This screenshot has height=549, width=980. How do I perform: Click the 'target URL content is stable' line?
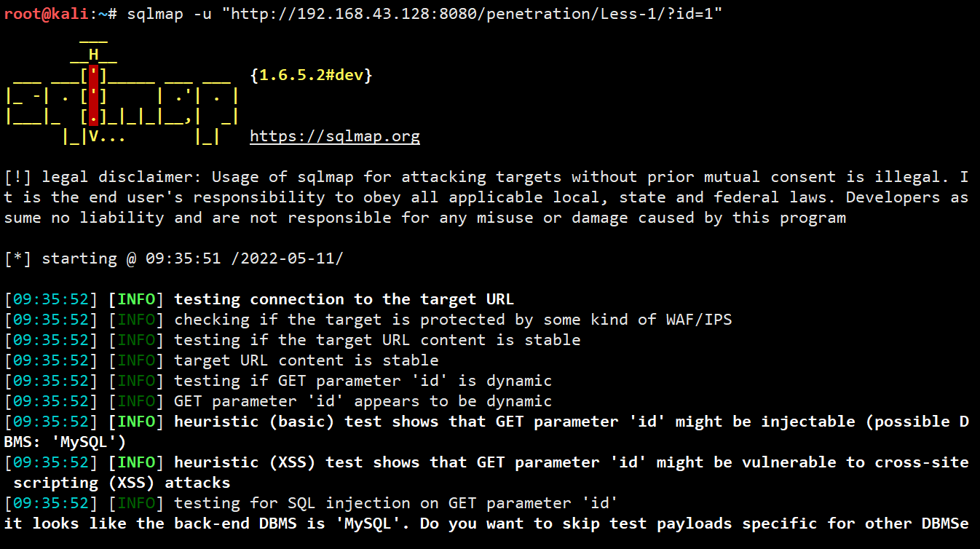pyautogui.click(x=307, y=360)
